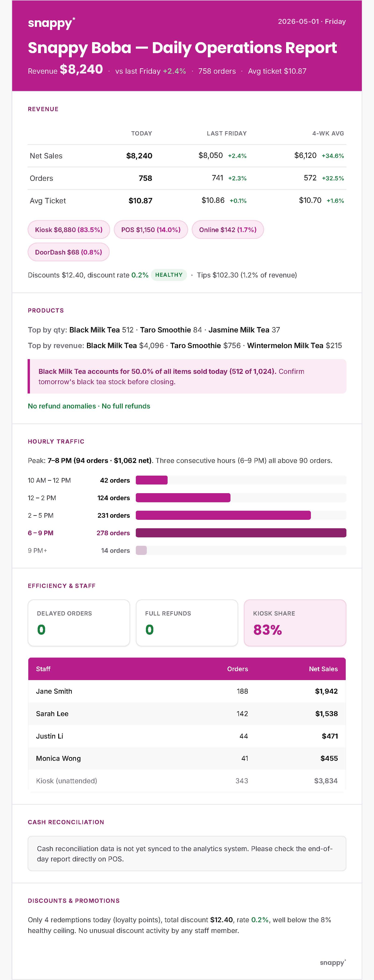Viewport: 374px width, 980px height.
Task: Click the Staff column header
Action: pyautogui.click(x=43, y=669)
